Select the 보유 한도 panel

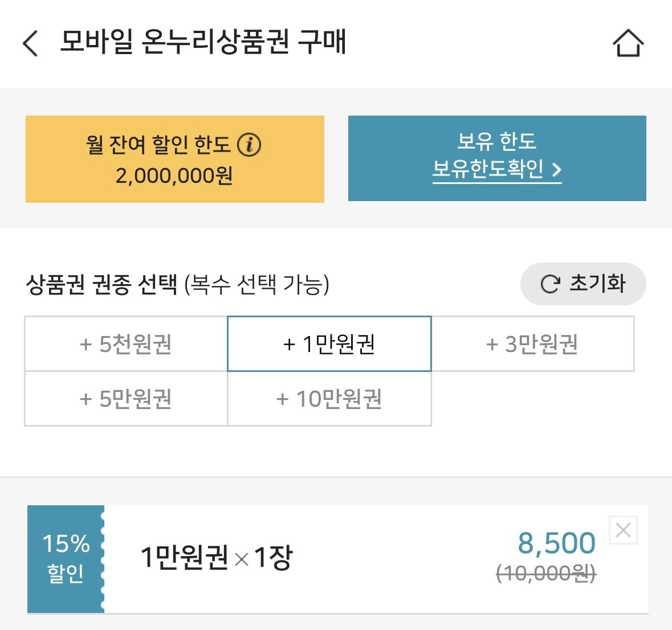[497, 158]
